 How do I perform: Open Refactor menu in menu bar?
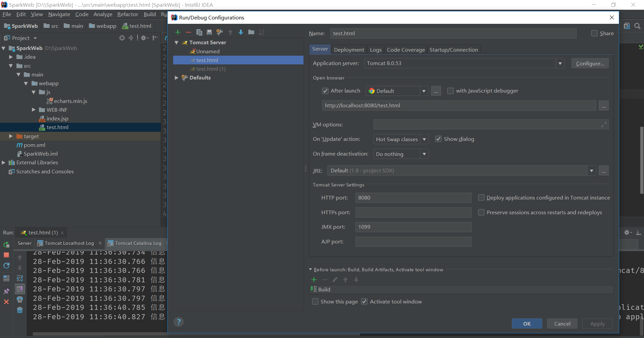(127, 14)
